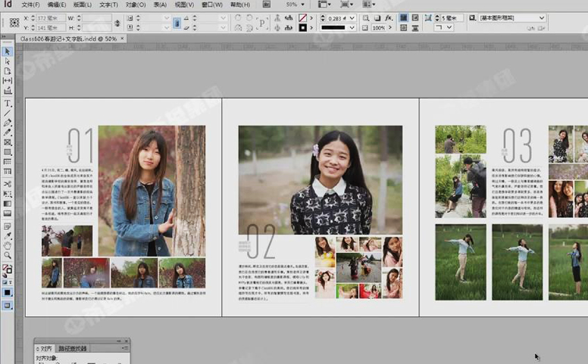588x364 pixels.
Task: Select the Scissors tool
Action: click(x=8, y=183)
